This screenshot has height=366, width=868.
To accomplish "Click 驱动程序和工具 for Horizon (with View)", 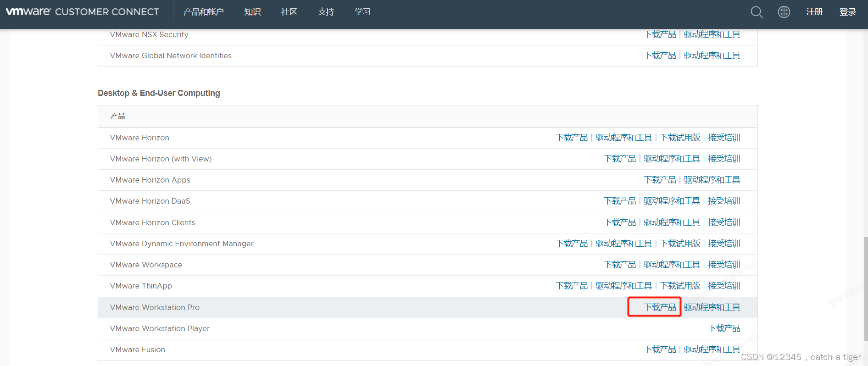I will point(672,159).
